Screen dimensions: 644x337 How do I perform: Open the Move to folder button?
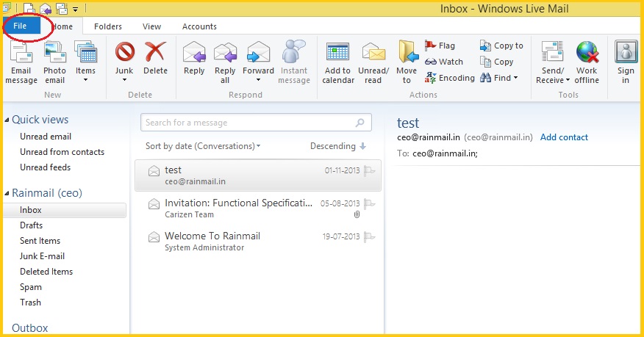(x=407, y=62)
